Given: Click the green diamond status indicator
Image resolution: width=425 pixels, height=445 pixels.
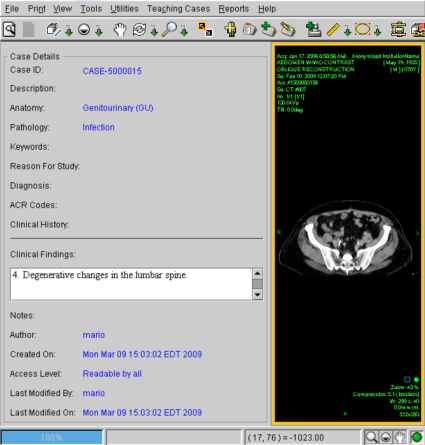Looking at the screenshot, I should [417, 437].
